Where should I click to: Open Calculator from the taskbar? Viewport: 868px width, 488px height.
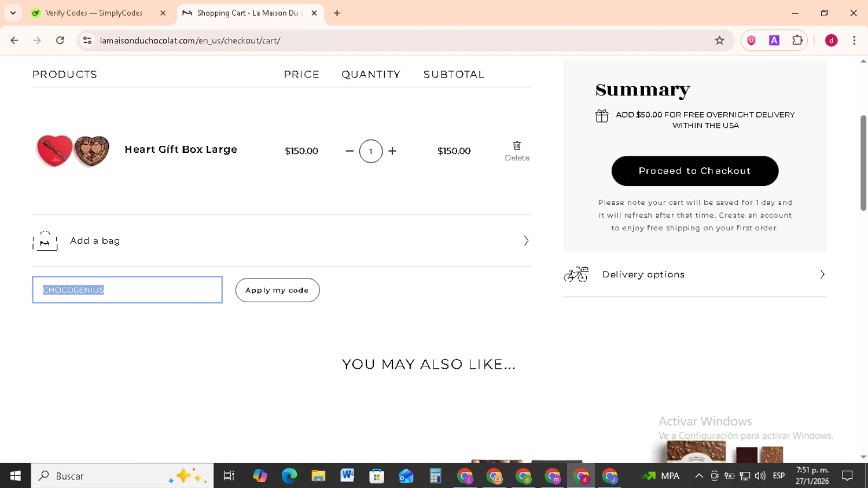coord(435,476)
